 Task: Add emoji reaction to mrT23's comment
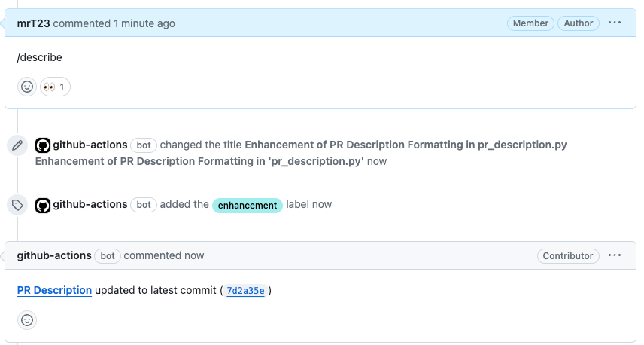point(27,87)
